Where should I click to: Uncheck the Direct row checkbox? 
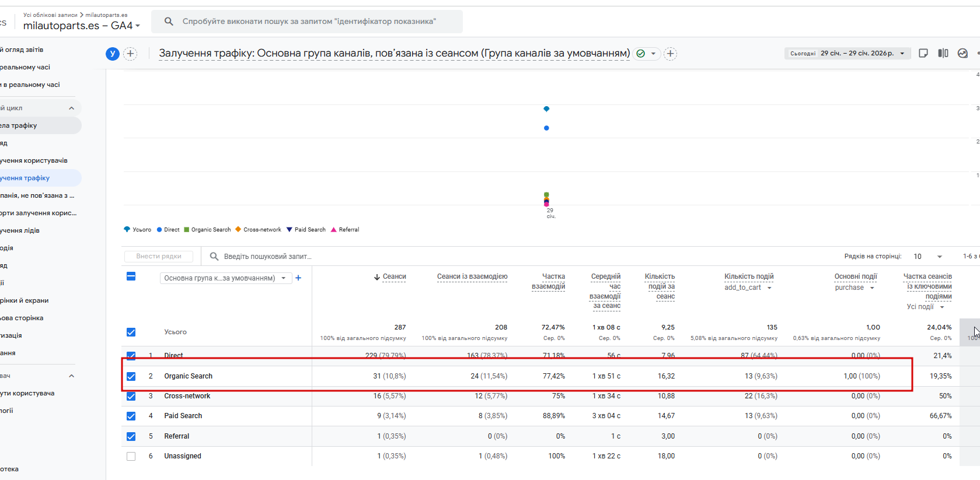[131, 355]
